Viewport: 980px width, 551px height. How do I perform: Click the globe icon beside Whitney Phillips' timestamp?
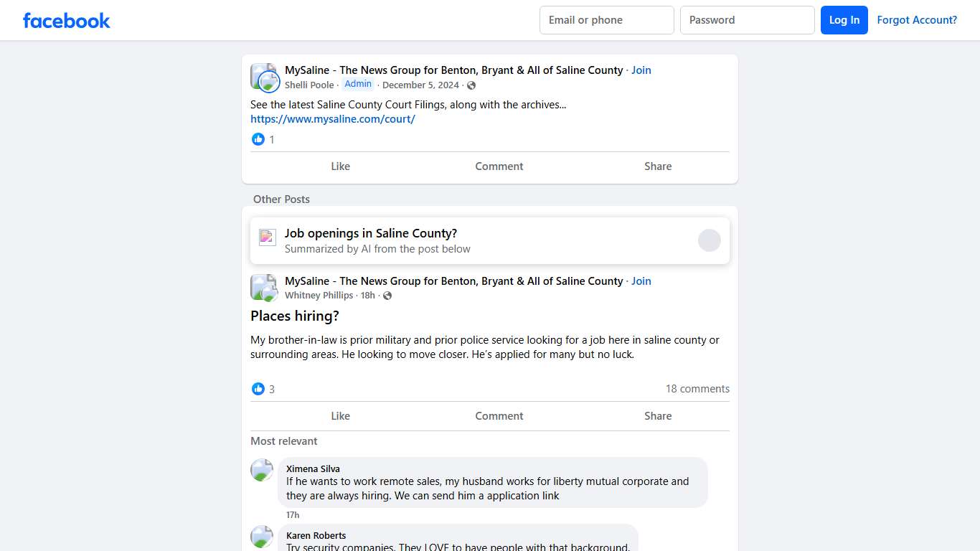coord(387,295)
